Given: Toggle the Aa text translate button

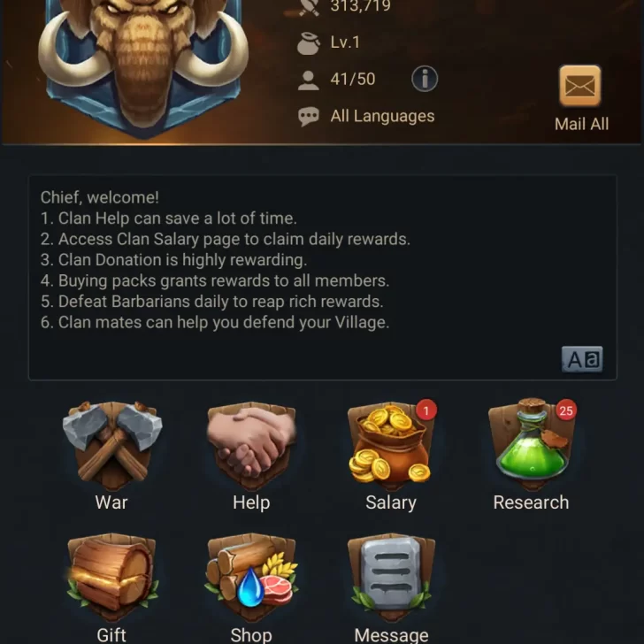Looking at the screenshot, I should coord(582,359).
